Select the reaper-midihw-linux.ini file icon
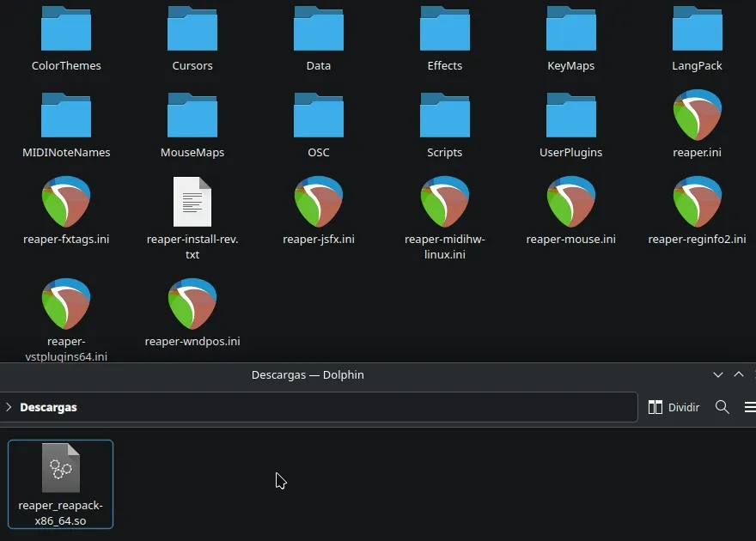 tap(445, 201)
